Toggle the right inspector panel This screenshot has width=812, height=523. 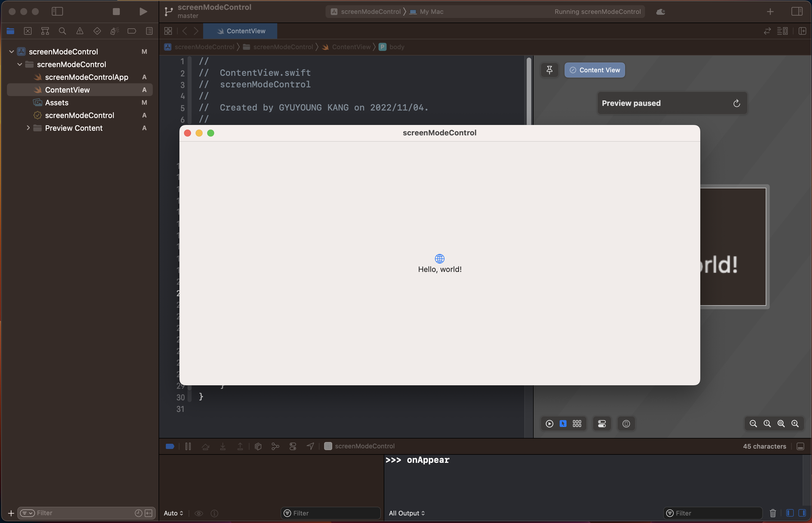click(x=797, y=12)
